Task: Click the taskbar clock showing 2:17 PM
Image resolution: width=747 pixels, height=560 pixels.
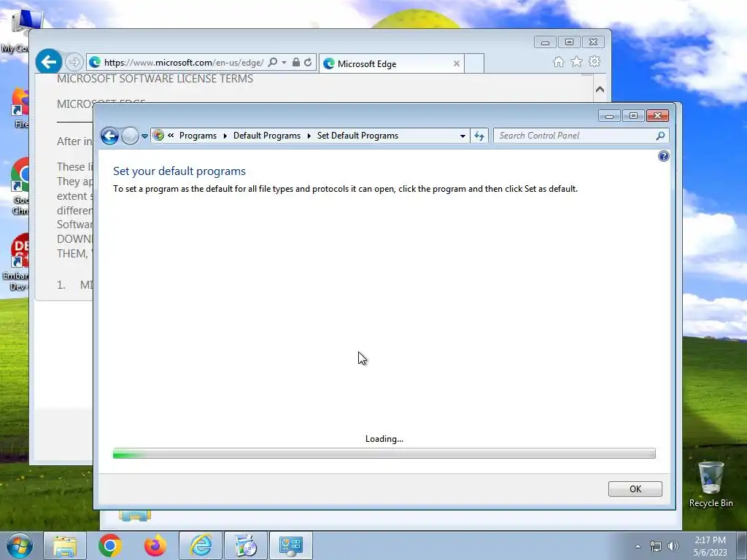Action: (x=710, y=546)
